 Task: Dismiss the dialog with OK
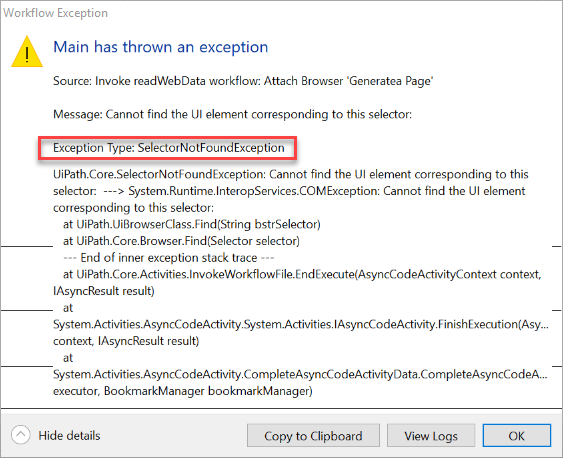516,435
